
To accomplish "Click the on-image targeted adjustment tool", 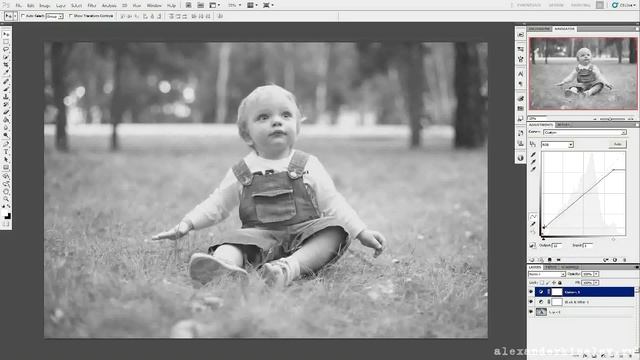I will tap(533, 144).
